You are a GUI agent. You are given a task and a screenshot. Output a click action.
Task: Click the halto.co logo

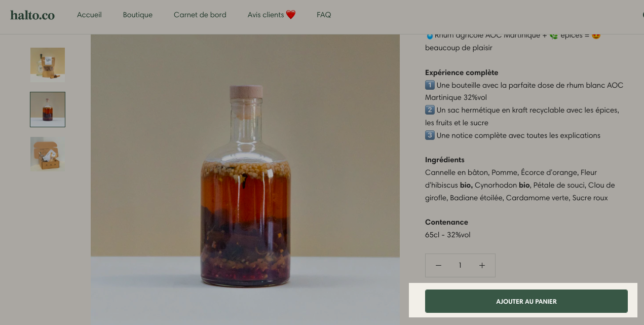32,15
